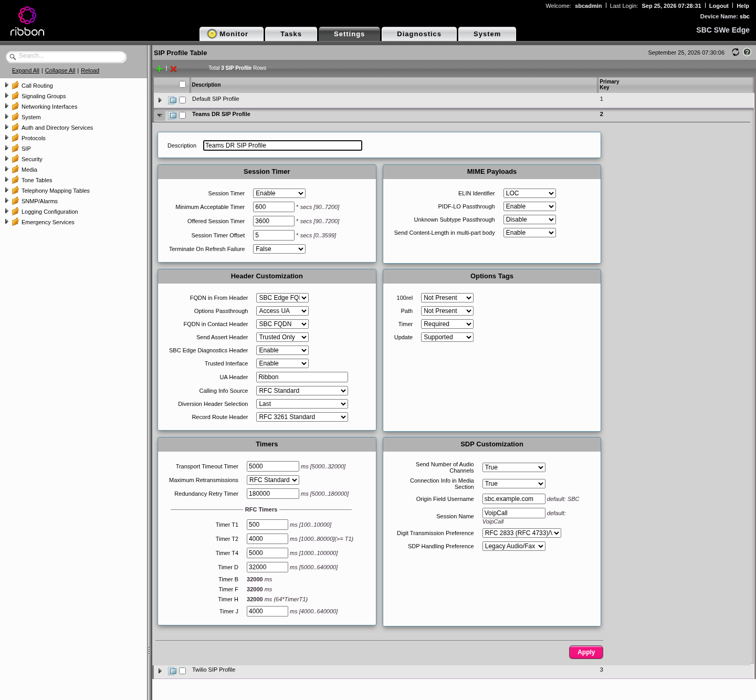Click the refresh icon next to timestamp
756x700 pixels.
point(736,52)
